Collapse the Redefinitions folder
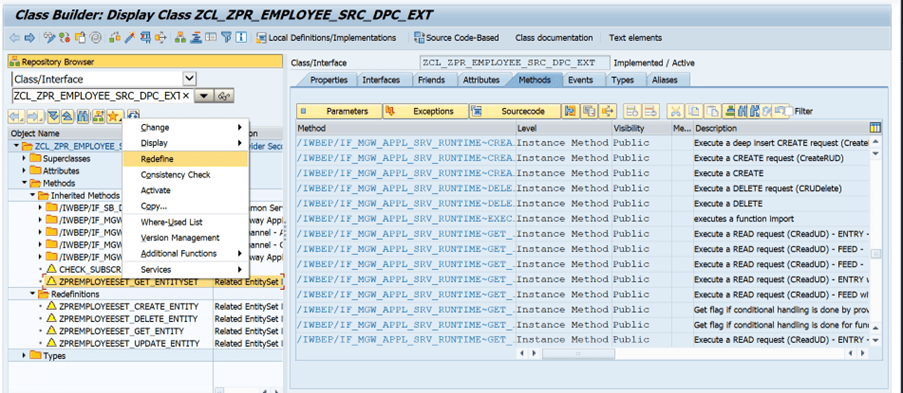Image resolution: width=903 pixels, height=393 pixels. [x=32, y=294]
